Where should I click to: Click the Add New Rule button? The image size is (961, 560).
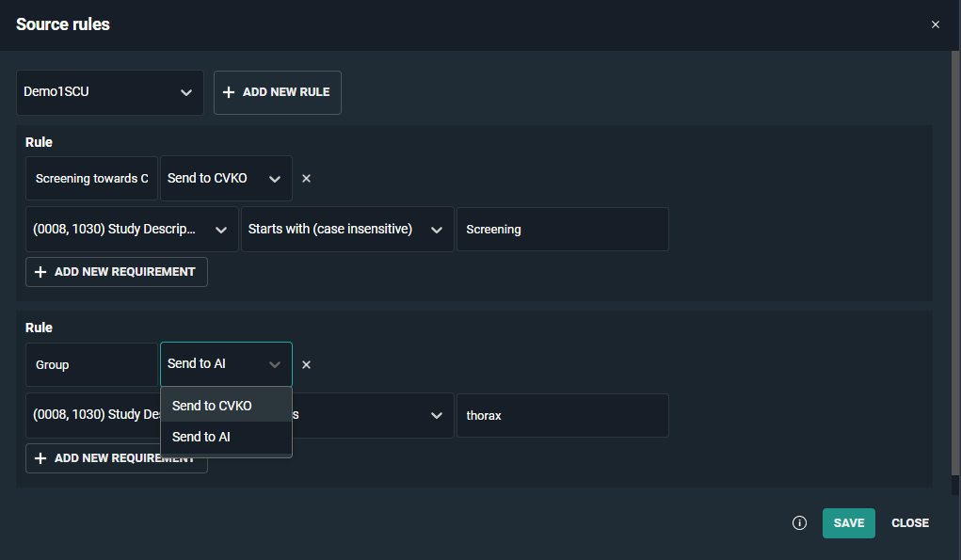(277, 92)
